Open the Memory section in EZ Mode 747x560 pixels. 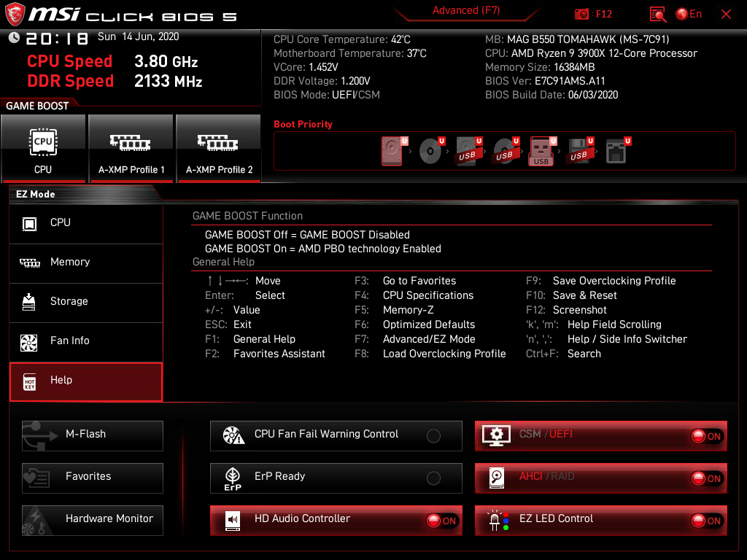[x=86, y=262]
